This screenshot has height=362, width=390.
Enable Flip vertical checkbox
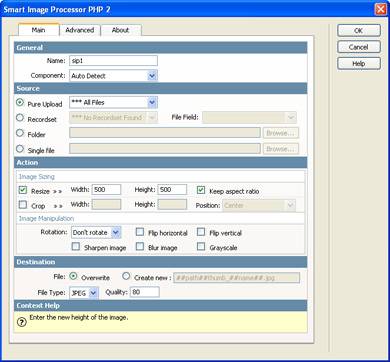coord(201,232)
